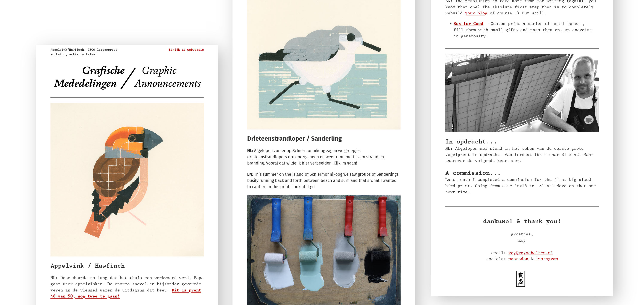Viewport: 644px width, 305px height.
Task: Follow the 'Box for Good' link
Action: coord(468,24)
